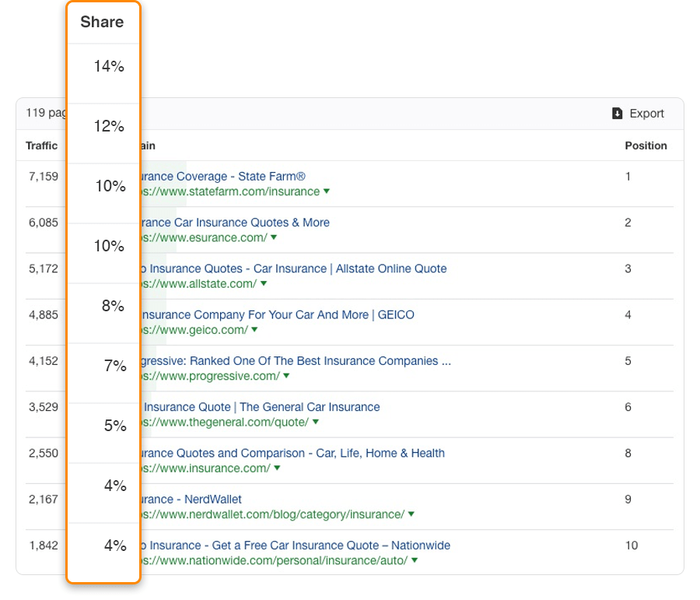Visit the www.progressive.com URL
The image size is (700, 600).
210,376
